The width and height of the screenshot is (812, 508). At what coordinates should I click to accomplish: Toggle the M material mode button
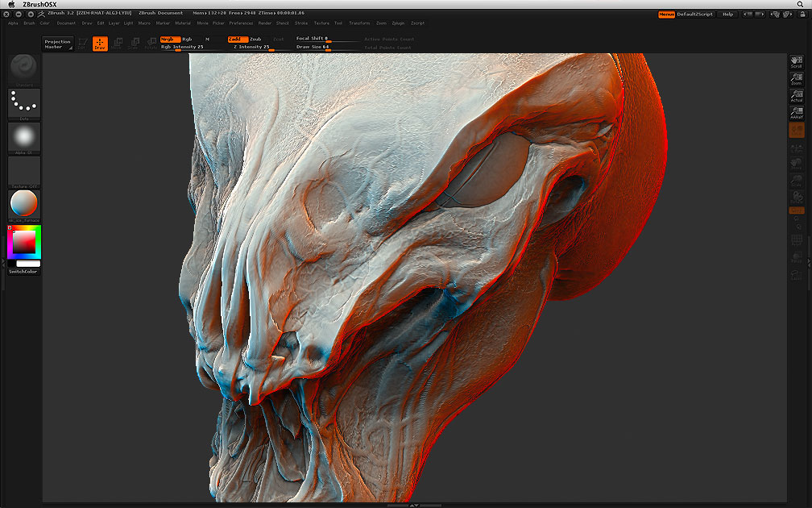click(207, 40)
